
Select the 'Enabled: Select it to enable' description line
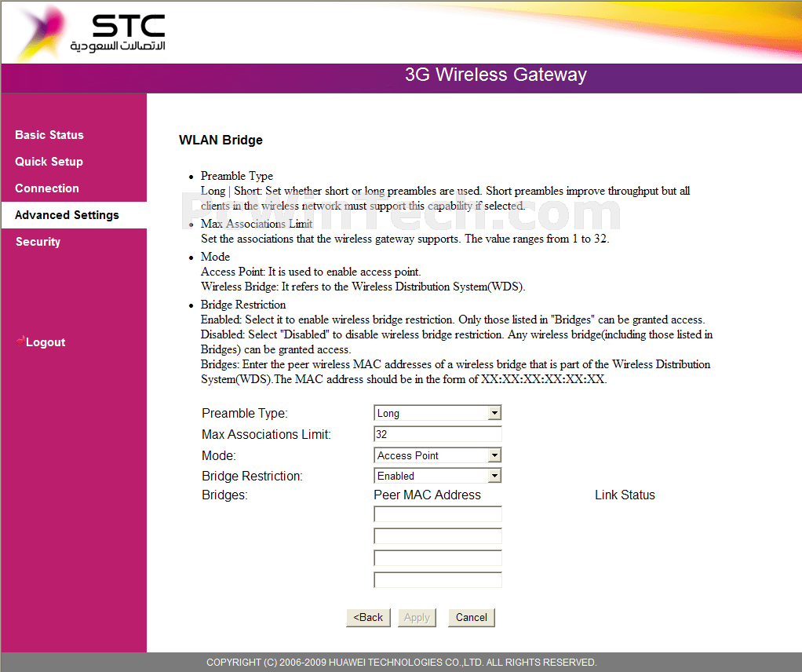(x=453, y=320)
